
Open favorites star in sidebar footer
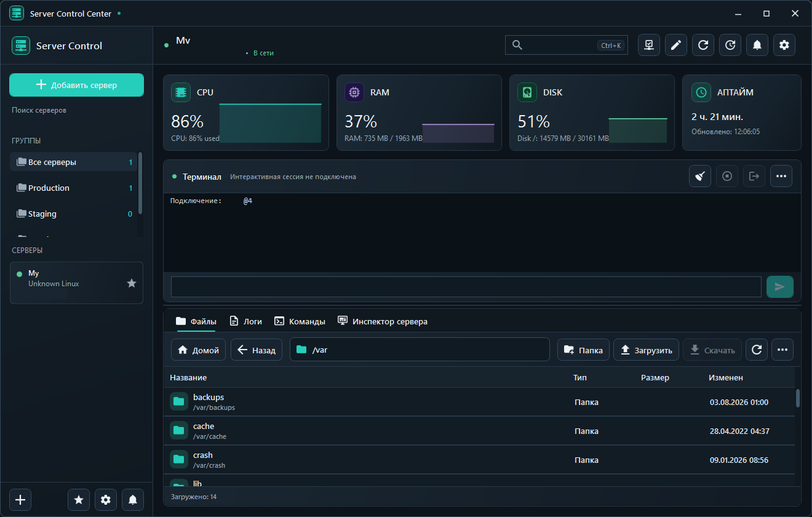(79, 500)
